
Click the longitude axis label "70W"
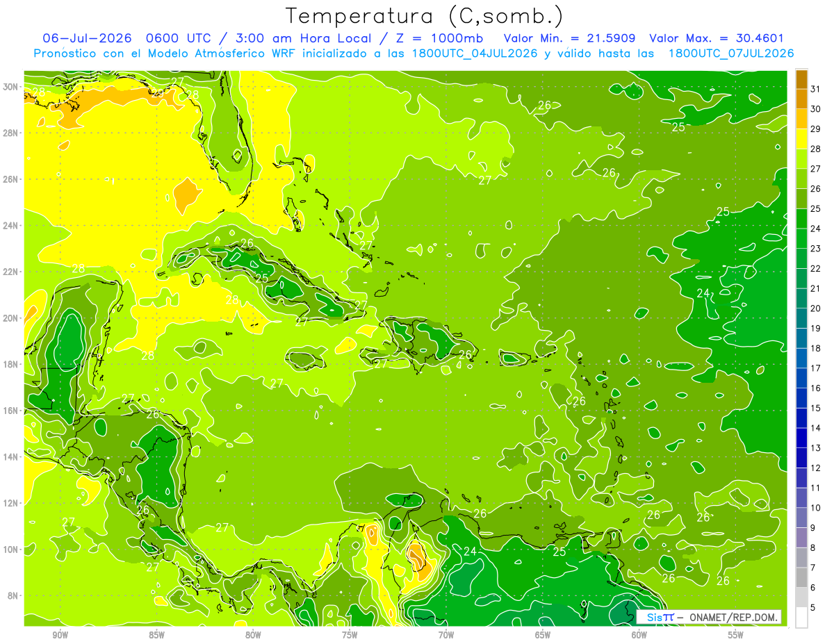point(446,634)
